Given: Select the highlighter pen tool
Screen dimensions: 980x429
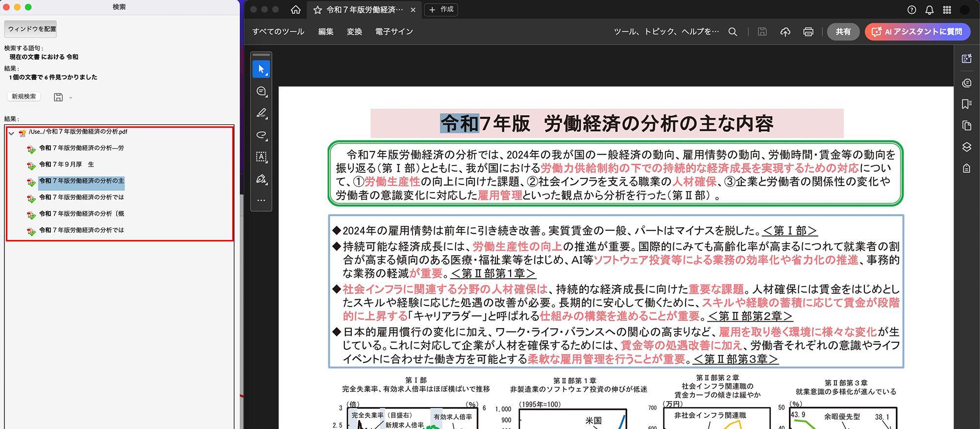Looking at the screenshot, I should (261, 113).
